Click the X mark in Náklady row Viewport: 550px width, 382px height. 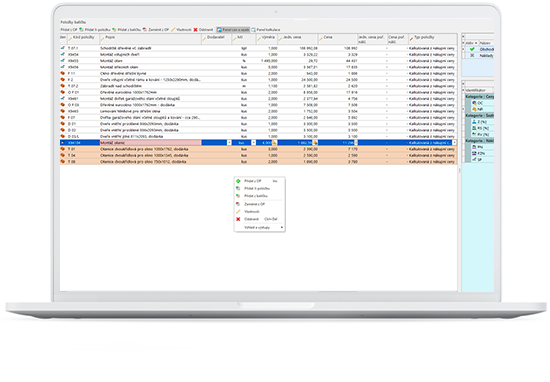[x=472, y=55]
